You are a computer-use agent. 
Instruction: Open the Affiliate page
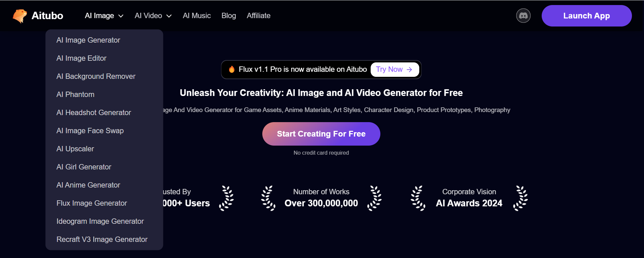(x=259, y=16)
